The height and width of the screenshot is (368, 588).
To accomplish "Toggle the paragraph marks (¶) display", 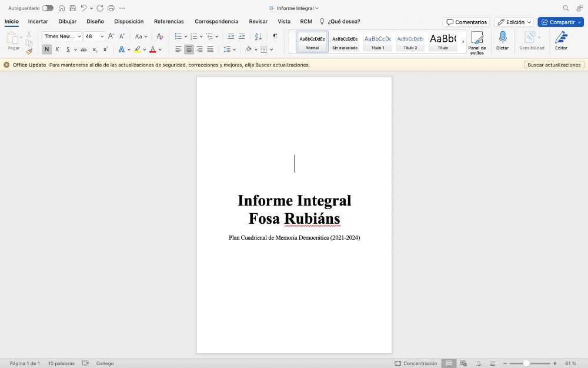I will pyautogui.click(x=275, y=36).
